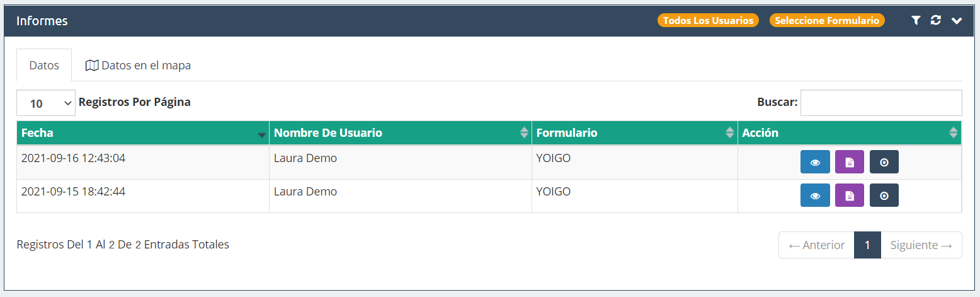Open the filter funnel icon in Informes header

pyautogui.click(x=916, y=21)
